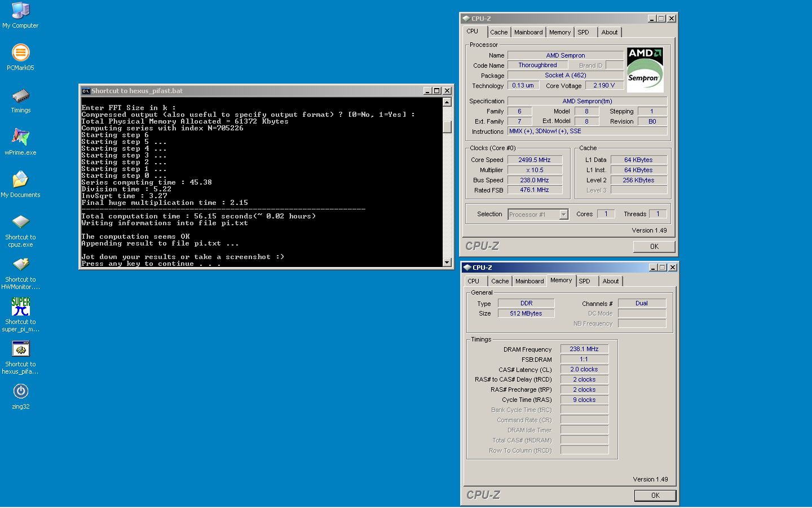The width and height of the screenshot is (812, 508).
Task: Open SPD tab in bottom CPU-Z window
Action: coord(585,281)
